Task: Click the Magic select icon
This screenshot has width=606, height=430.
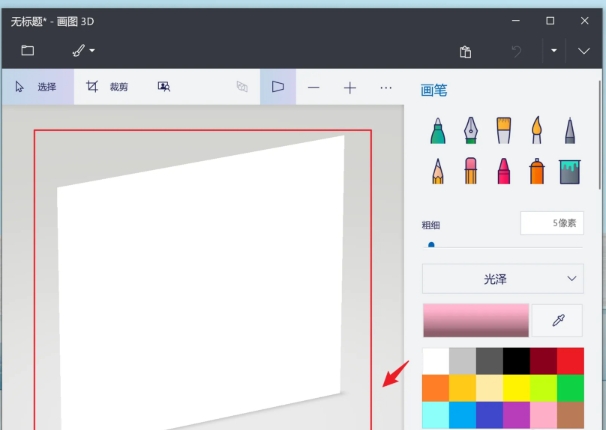Action: (x=164, y=87)
